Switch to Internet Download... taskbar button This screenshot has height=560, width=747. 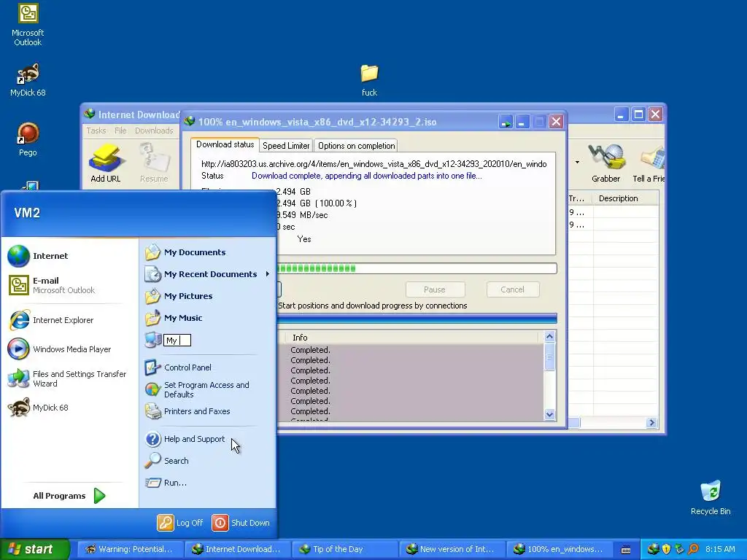point(237,550)
